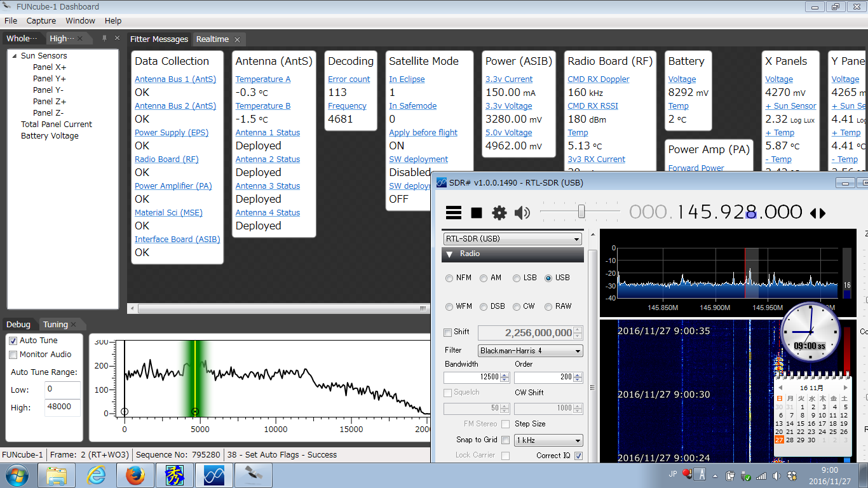This screenshot has width=868, height=488.
Task: Collapse the Radio panel section
Action: pyautogui.click(x=450, y=254)
